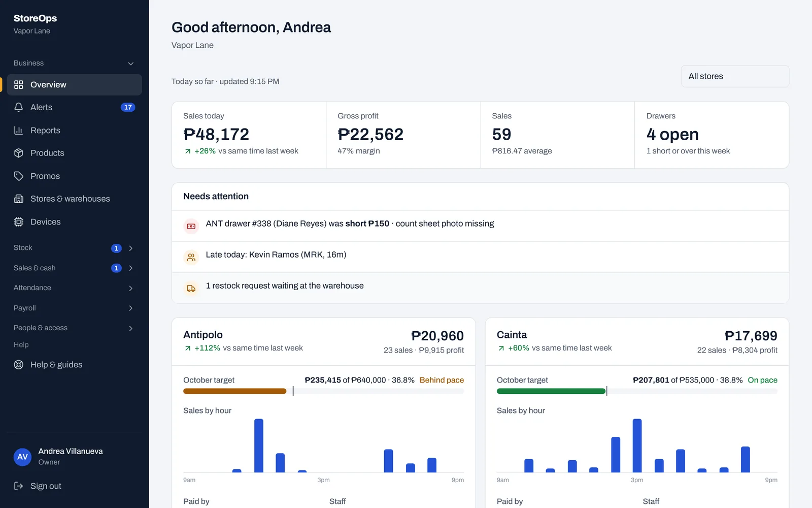Navigate to Promos
This screenshot has height=508, width=812.
click(x=75, y=176)
